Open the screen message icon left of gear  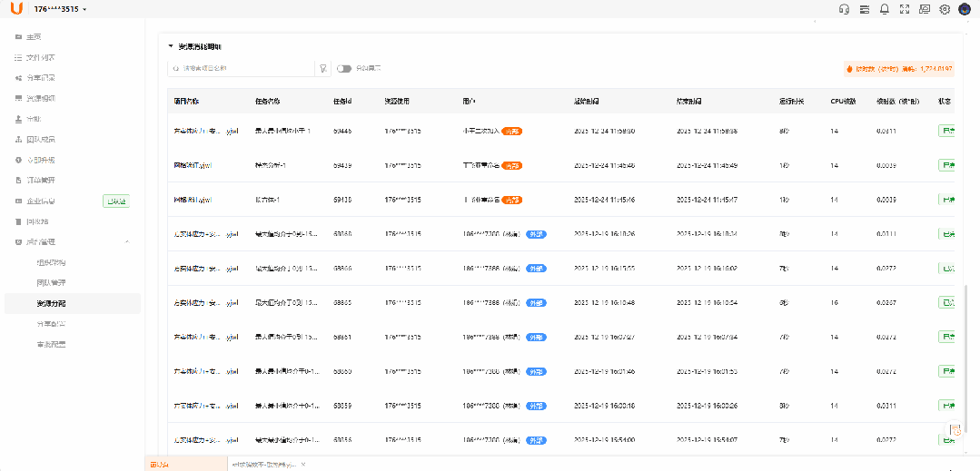point(925,9)
